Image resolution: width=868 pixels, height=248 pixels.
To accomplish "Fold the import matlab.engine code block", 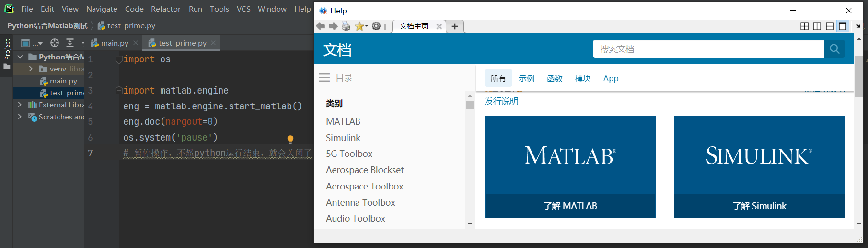I will click(119, 90).
